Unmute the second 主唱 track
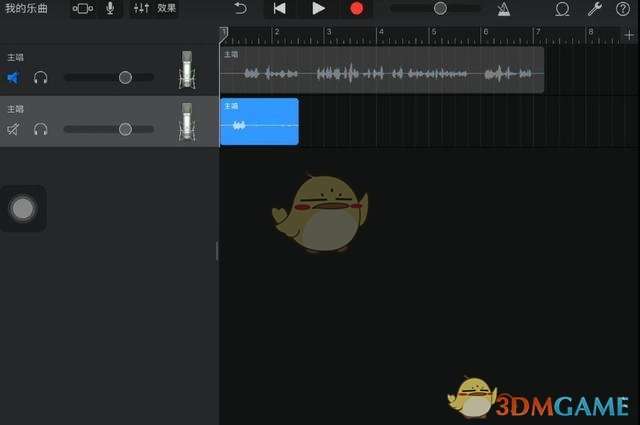The width and height of the screenshot is (640, 425). point(14,129)
